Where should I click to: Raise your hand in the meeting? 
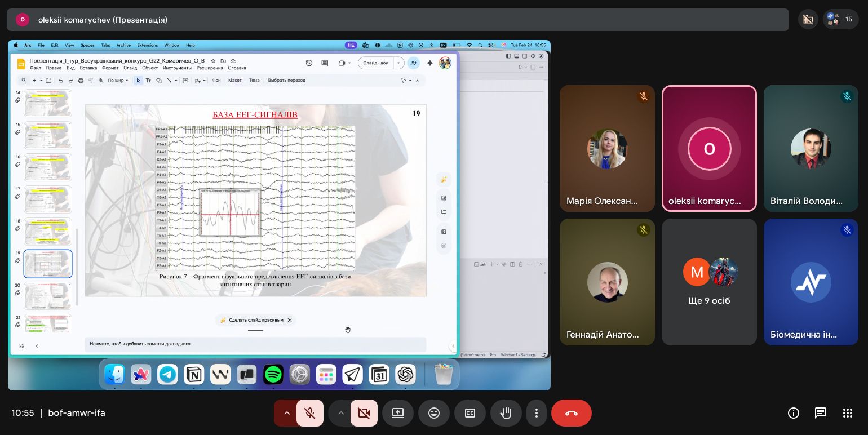coord(506,413)
